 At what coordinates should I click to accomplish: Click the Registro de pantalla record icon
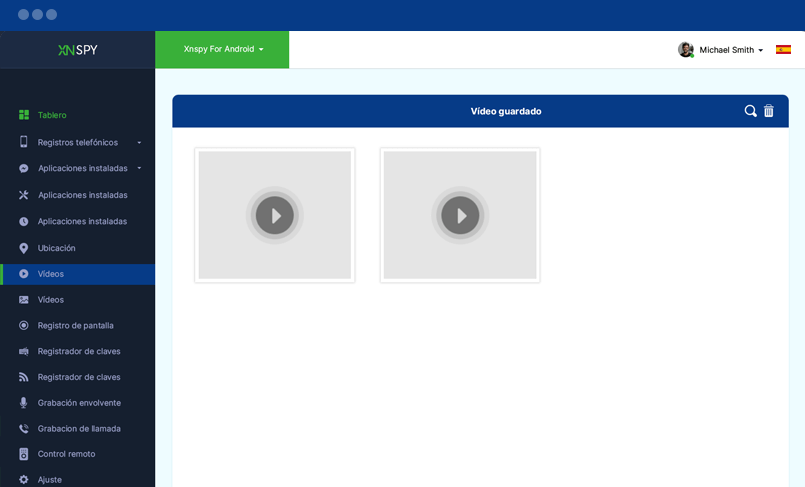click(24, 325)
